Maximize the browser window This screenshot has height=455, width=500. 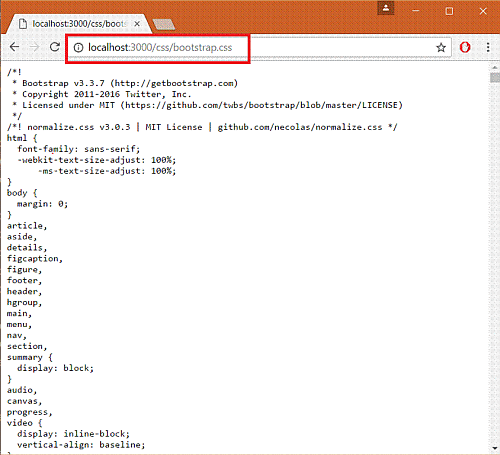click(x=449, y=11)
